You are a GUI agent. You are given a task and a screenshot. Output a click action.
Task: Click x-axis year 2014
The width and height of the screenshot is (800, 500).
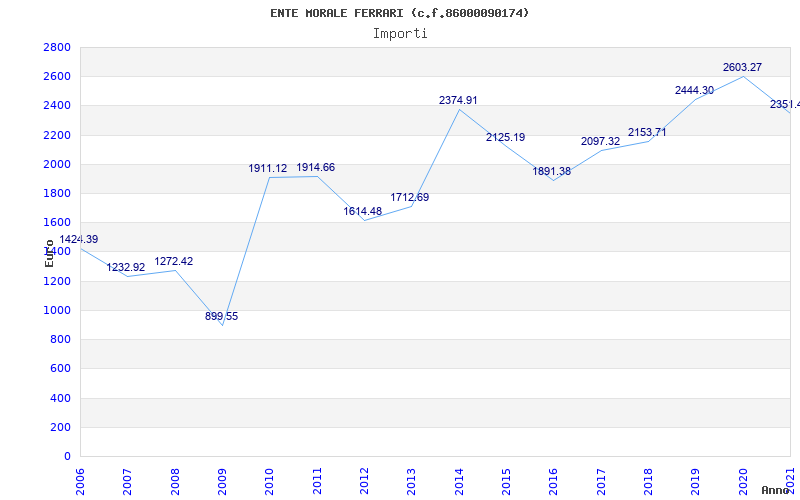[x=459, y=481]
